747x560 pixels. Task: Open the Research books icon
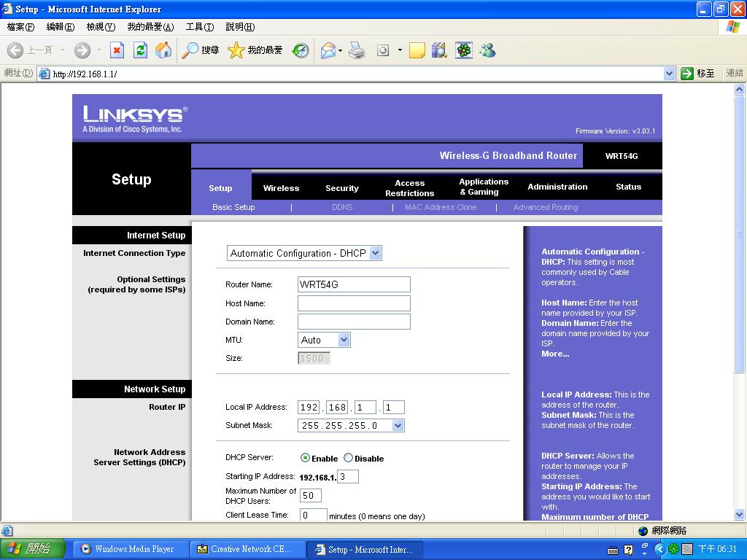(439, 50)
